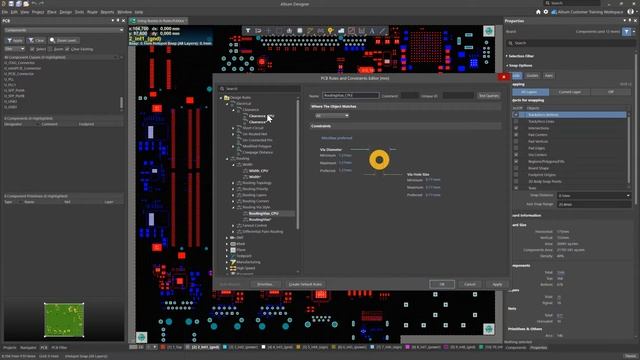
Task: Collapse the Routing rules tree node
Action: pyautogui.click(x=227, y=158)
